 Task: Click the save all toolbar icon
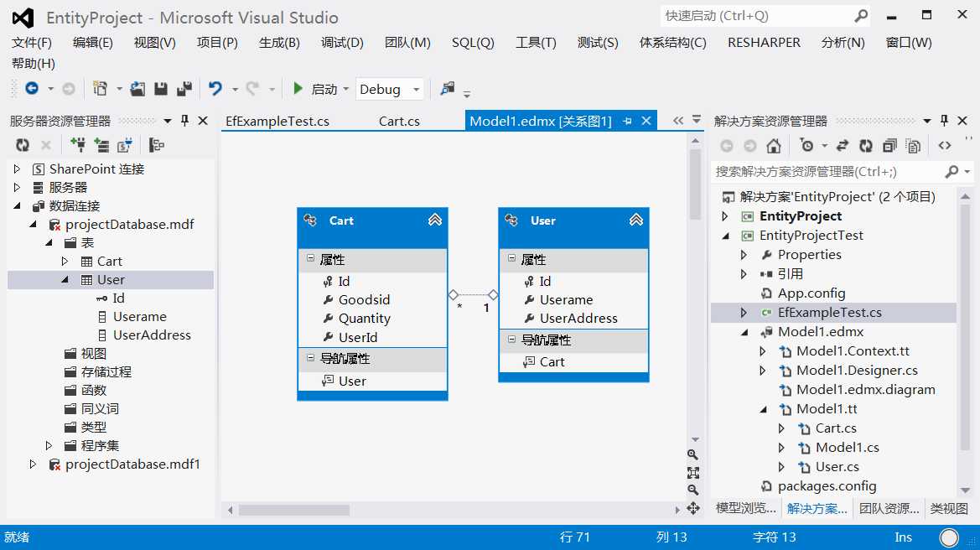point(184,89)
